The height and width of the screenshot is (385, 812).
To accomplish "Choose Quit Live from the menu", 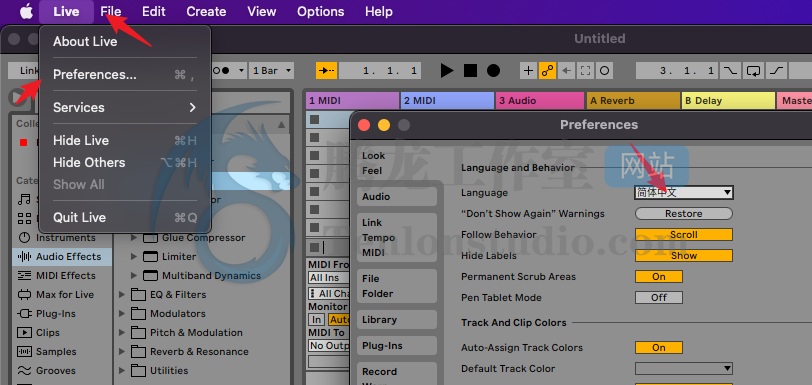I will click(x=125, y=217).
